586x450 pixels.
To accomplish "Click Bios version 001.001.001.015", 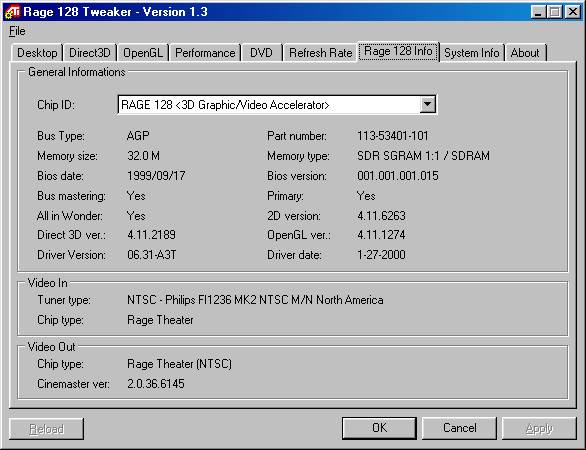I will (x=398, y=176).
